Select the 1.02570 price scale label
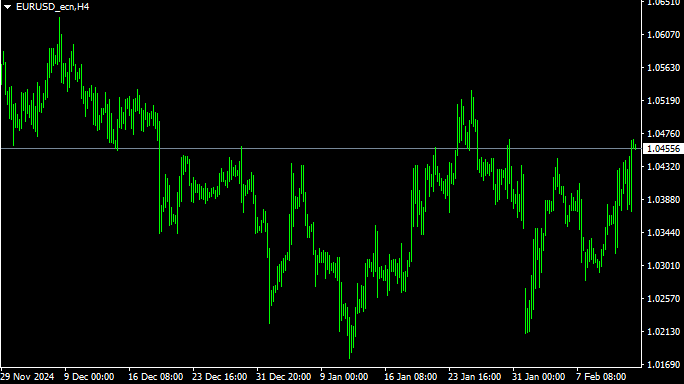Screen dimensions: 684x384 663,299
